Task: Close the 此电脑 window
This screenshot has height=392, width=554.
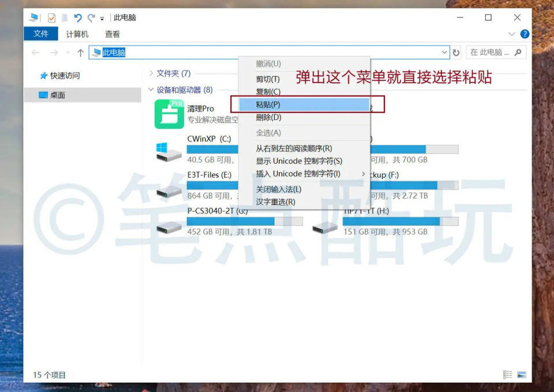Action: coord(517,17)
